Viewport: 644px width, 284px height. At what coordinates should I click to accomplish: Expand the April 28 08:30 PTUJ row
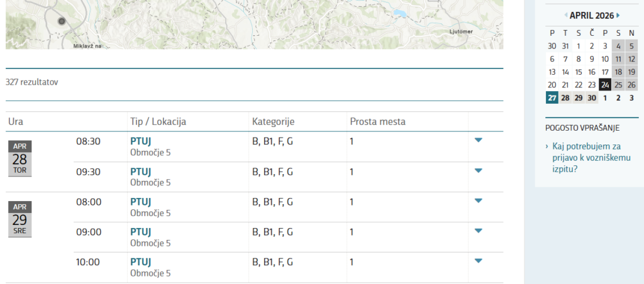click(478, 140)
